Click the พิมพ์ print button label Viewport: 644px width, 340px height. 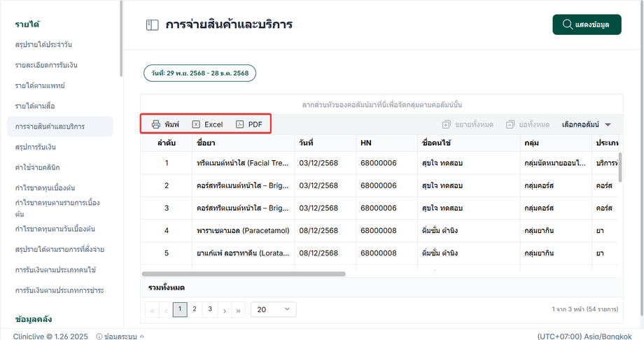pyautogui.click(x=171, y=125)
